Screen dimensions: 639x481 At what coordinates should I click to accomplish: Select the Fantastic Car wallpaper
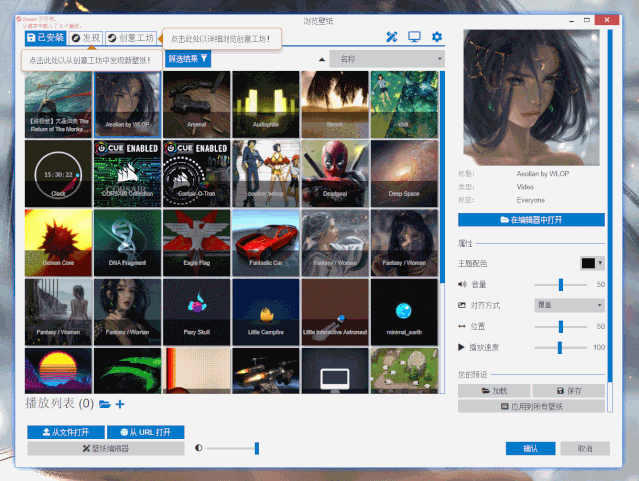coord(266,243)
